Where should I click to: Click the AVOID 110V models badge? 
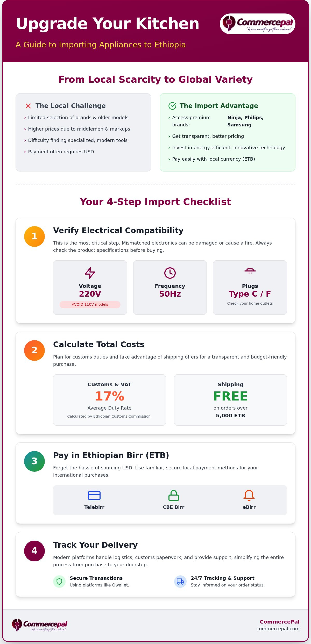[90, 304]
